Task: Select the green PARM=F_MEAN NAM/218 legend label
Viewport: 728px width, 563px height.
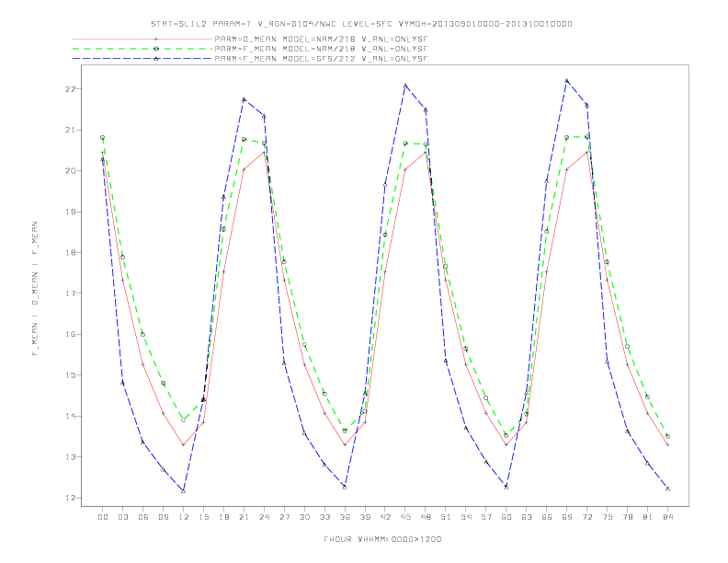Action: [x=321, y=49]
